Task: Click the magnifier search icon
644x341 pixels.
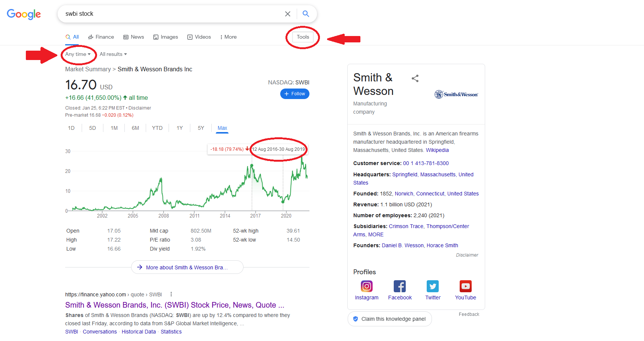Action: [x=306, y=14]
